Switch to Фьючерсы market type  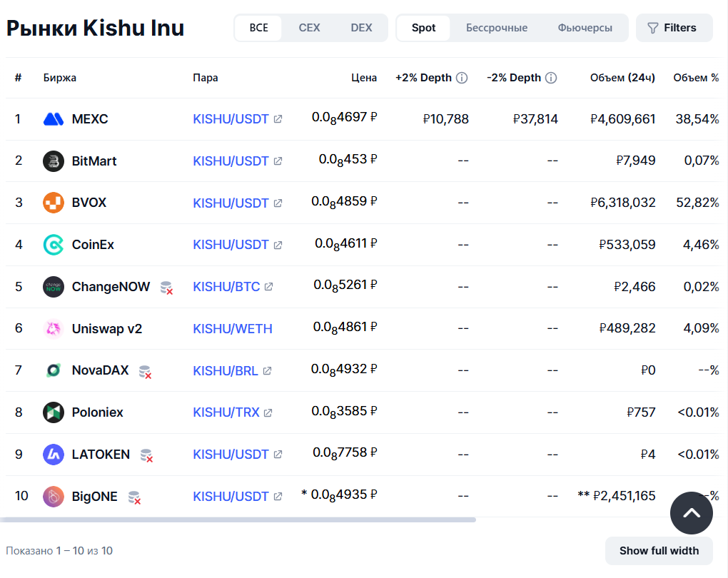click(585, 28)
